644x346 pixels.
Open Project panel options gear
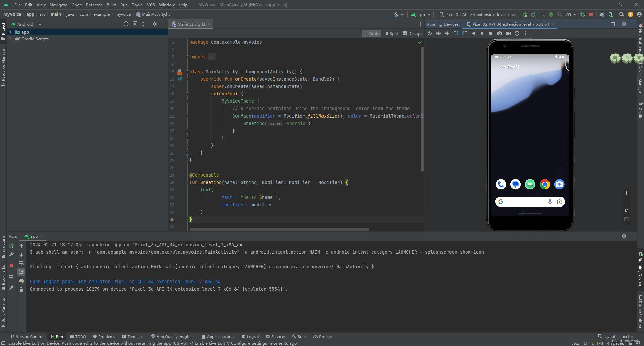click(x=155, y=24)
